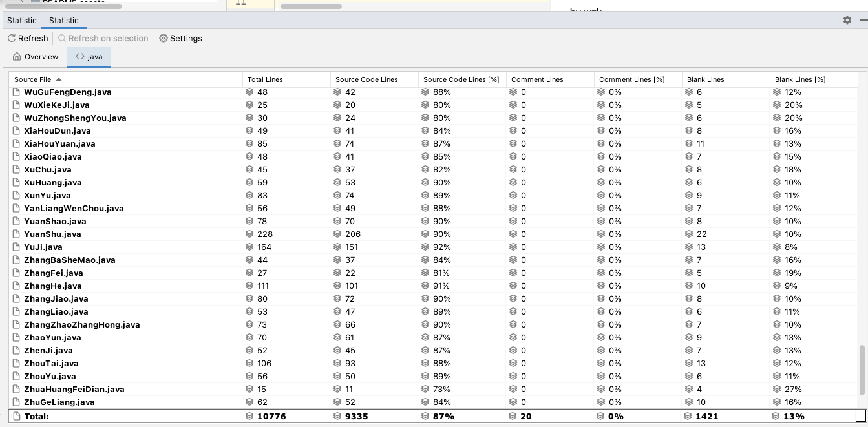Click the file icon of YuJi.java
This screenshot has width=868, height=427.
click(x=17, y=247)
